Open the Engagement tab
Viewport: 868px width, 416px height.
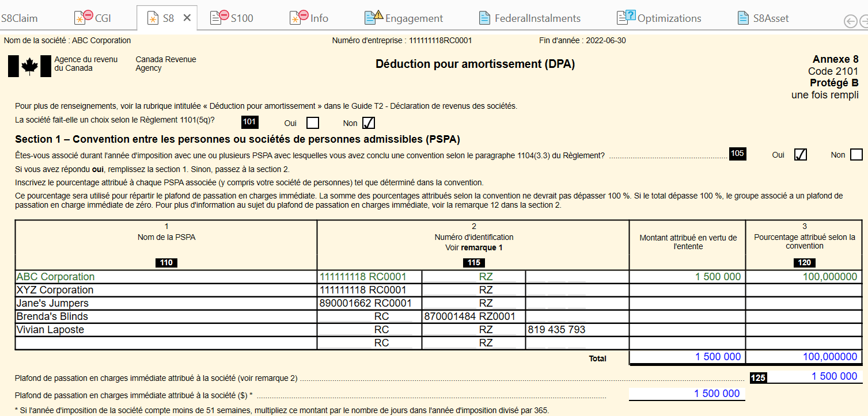coord(403,18)
